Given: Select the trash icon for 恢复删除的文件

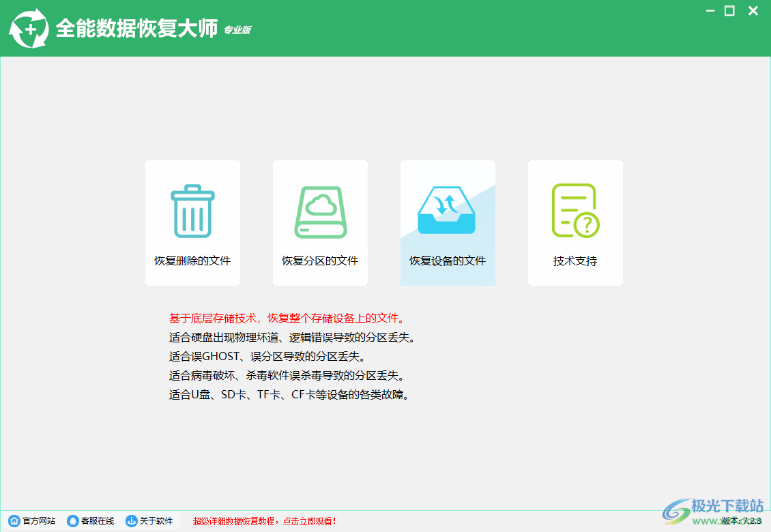Looking at the screenshot, I should coord(192,210).
